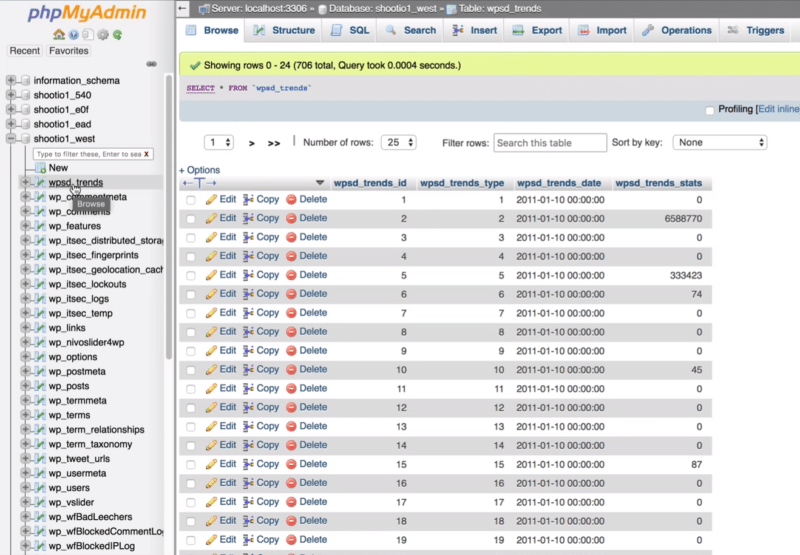Viewport: 800px width, 555px height.
Task: Click the table icon next to wp_links
Action: 40,328
